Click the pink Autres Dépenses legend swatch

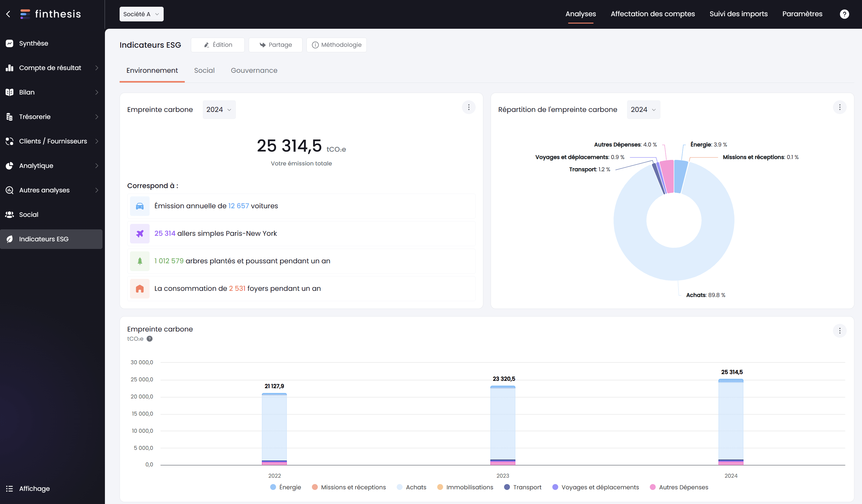(x=653, y=487)
